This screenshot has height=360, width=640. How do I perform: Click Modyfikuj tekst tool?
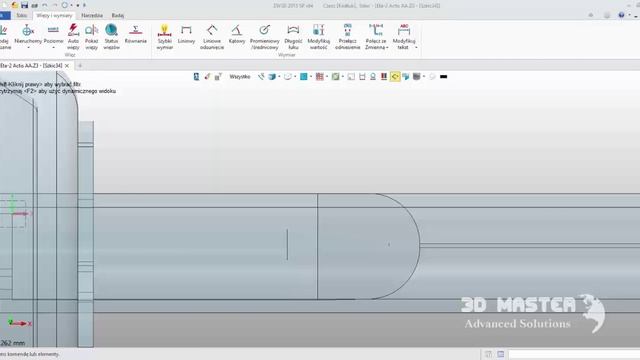[x=404, y=37]
